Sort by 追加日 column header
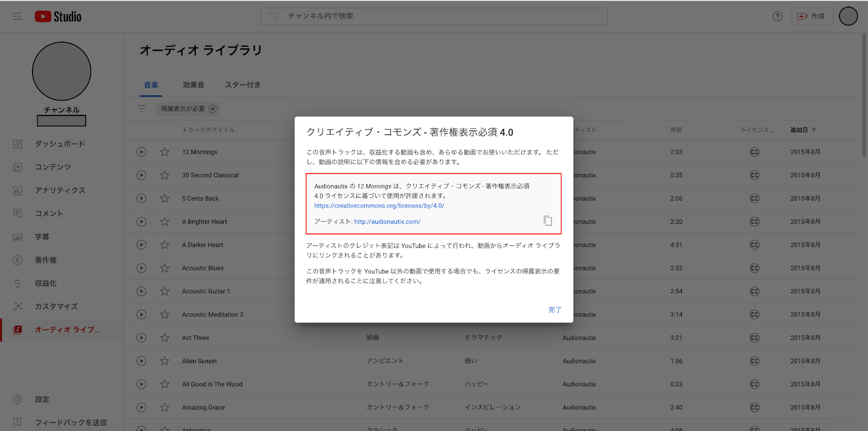The height and width of the screenshot is (431, 868). (x=803, y=130)
